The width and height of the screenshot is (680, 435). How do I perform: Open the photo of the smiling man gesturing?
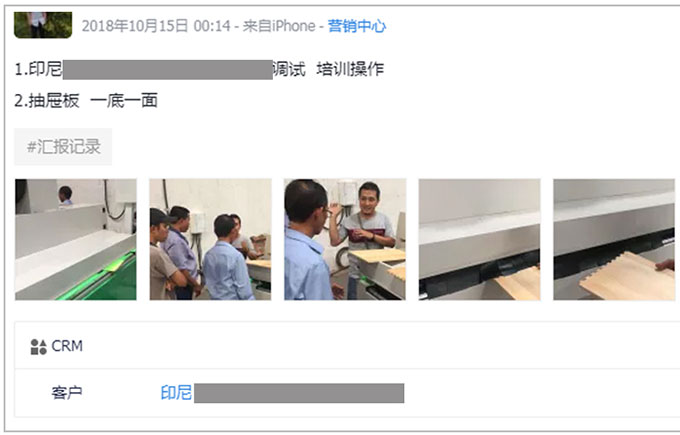coord(345,239)
